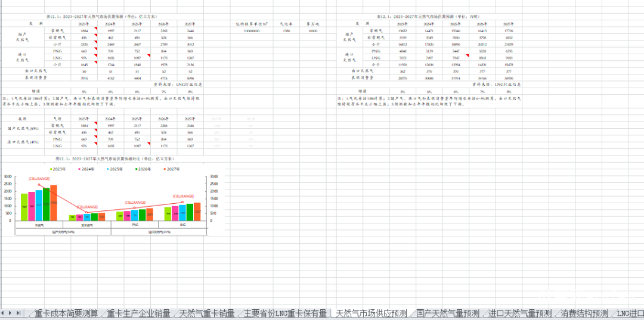Switch to the 重卡生产企业销量 sheet tab
This screenshot has height=320, width=644.
[x=138, y=313]
